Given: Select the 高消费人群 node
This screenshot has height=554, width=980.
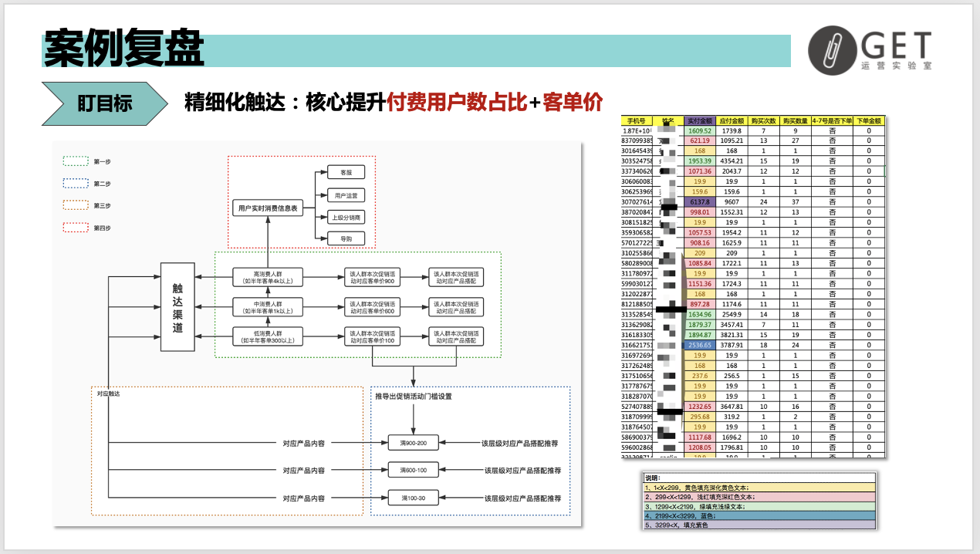Looking at the screenshot, I should [268, 277].
